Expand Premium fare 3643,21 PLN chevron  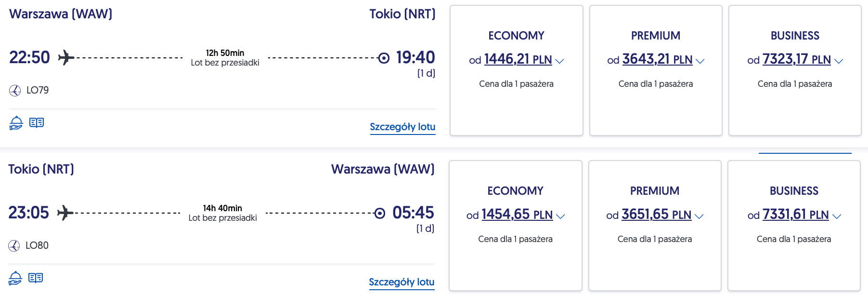pyautogui.click(x=700, y=61)
